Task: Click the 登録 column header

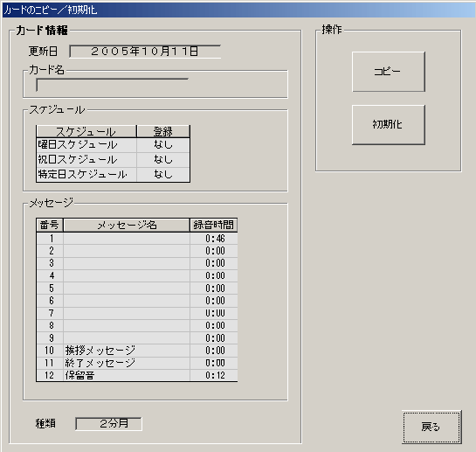Action: coord(163,131)
